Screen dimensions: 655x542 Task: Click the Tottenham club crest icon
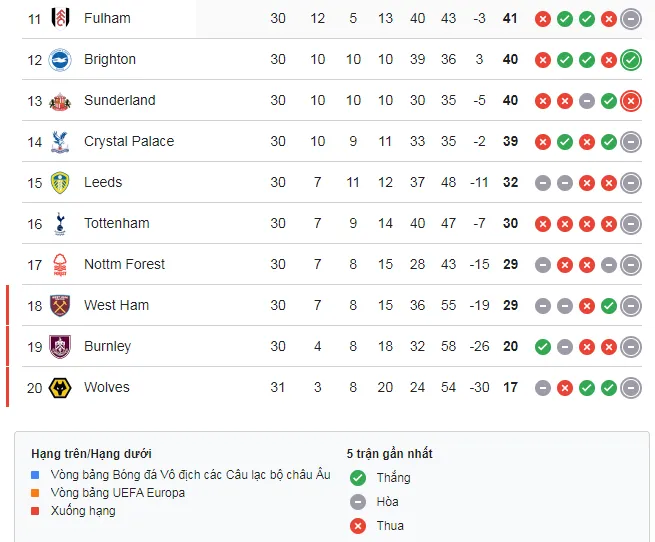point(60,223)
